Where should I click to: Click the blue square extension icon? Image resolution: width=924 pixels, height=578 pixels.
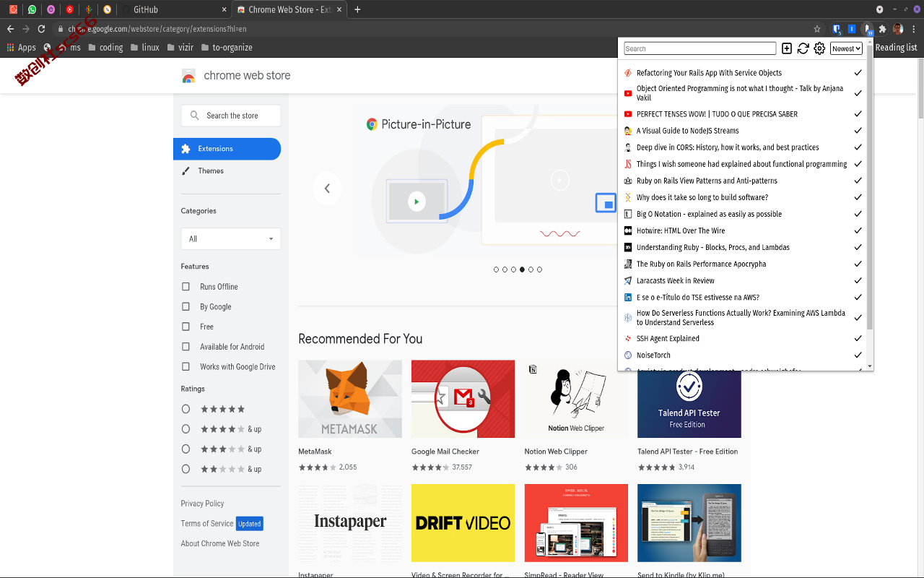[x=852, y=29]
